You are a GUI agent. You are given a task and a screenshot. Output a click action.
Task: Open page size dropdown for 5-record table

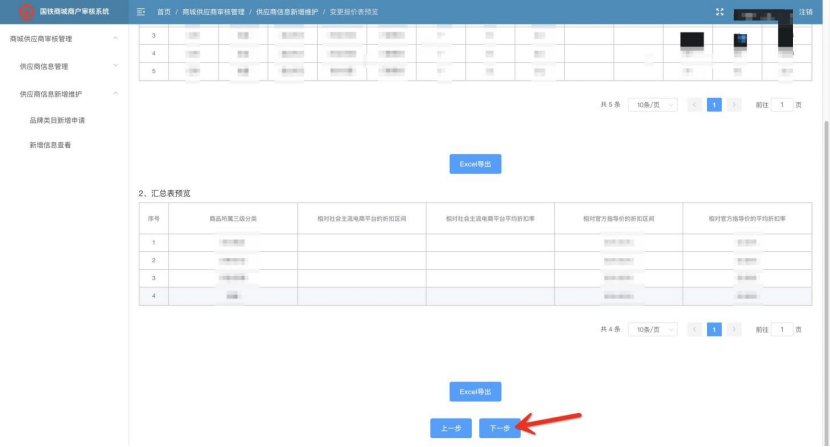(x=652, y=104)
